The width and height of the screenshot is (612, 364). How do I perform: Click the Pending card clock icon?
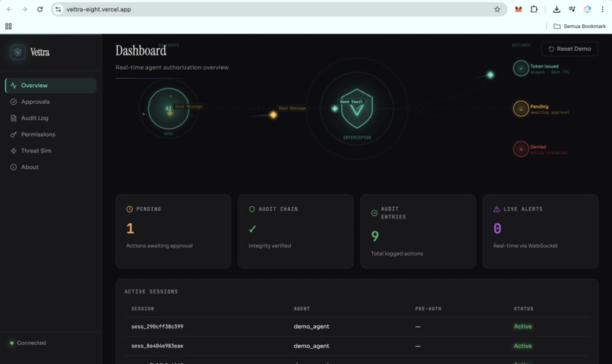point(130,209)
